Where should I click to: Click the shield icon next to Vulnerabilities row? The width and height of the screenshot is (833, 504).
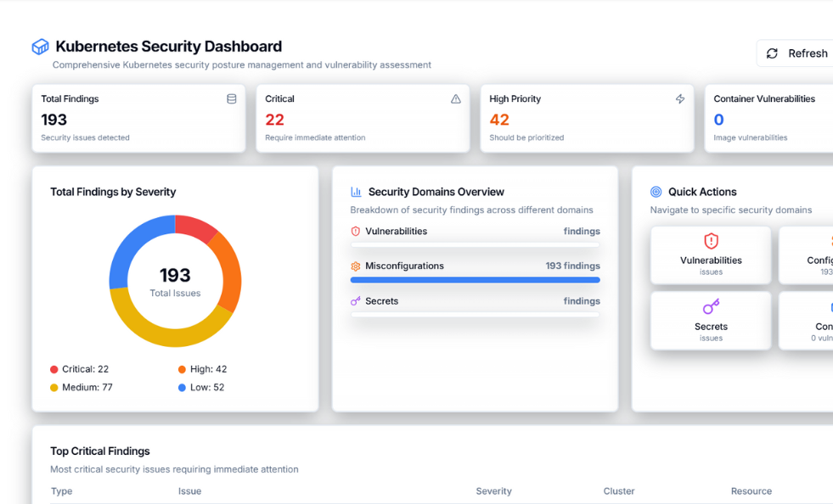pos(356,232)
